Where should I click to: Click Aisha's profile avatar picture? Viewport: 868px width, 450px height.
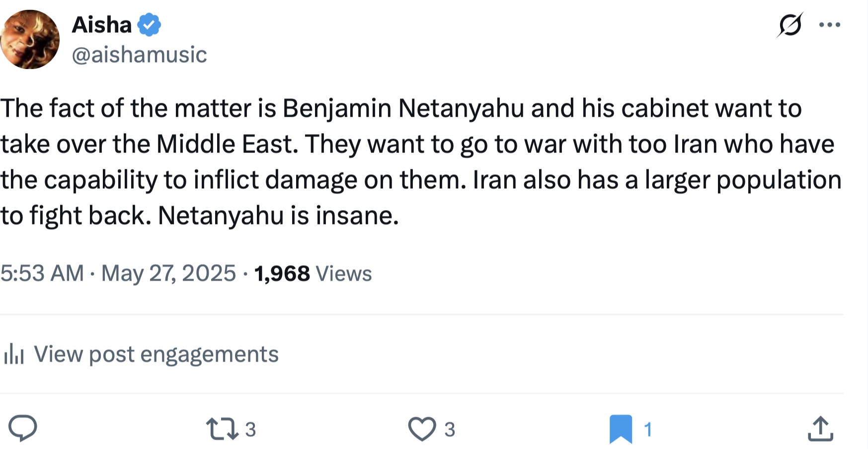click(x=30, y=39)
